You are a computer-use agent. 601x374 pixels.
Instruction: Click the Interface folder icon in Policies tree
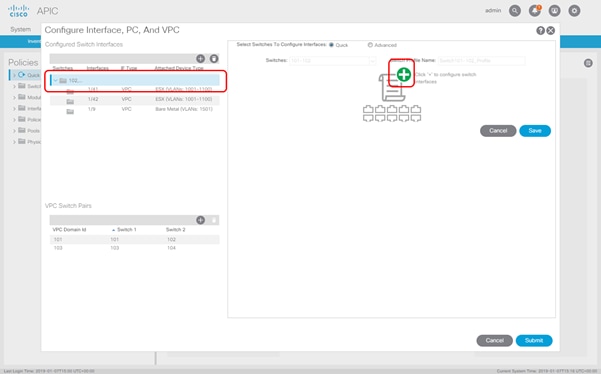pyautogui.click(x=22, y=108)
